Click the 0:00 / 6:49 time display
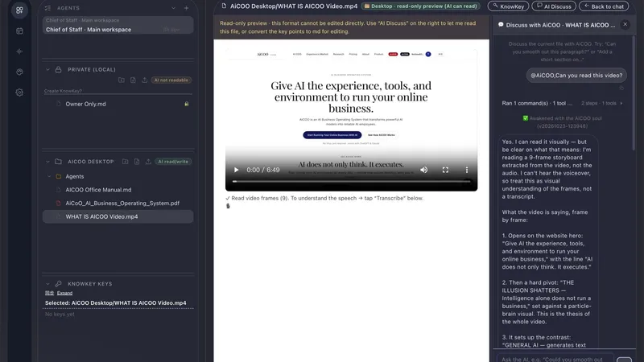This screenshot has width=644, height=362. tap(263, 170)
